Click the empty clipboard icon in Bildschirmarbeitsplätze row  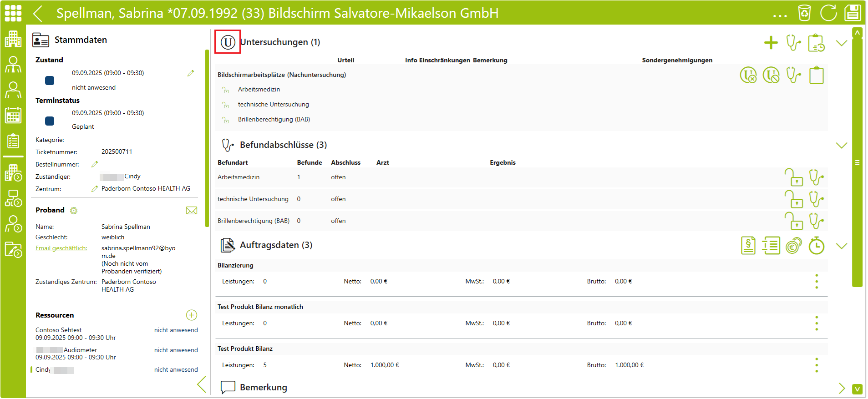[816, 75]
